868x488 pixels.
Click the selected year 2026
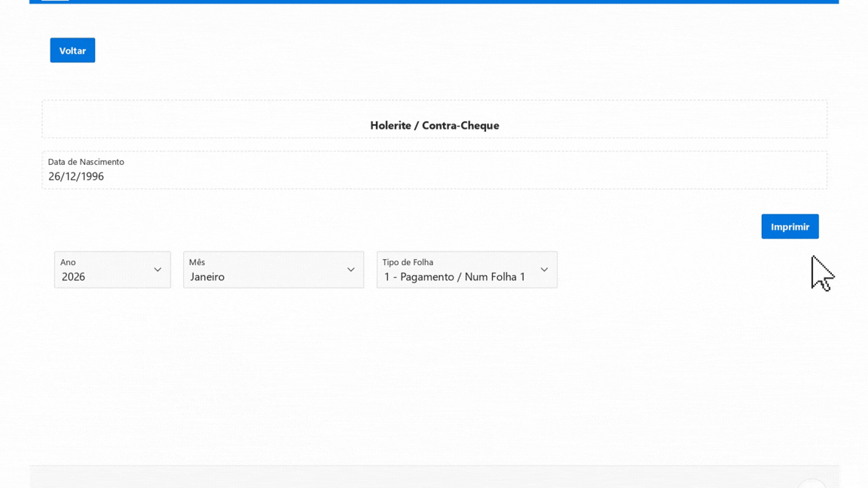pos(73,276)
